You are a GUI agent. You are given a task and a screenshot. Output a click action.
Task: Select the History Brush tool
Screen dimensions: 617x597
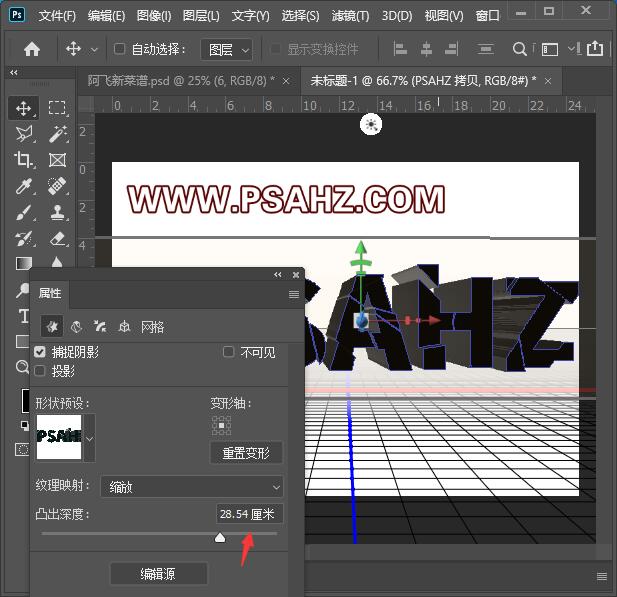(x=24, y=238)
